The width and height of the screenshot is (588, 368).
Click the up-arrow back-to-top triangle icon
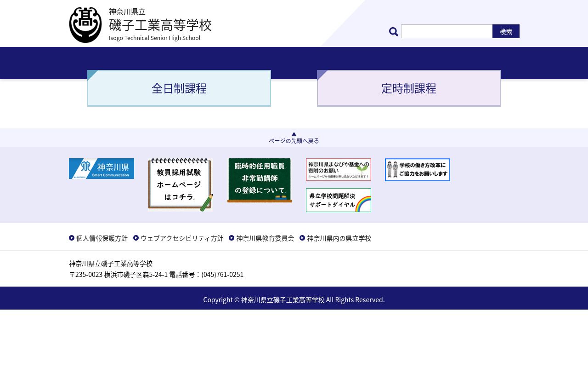[x=294, y=134]
